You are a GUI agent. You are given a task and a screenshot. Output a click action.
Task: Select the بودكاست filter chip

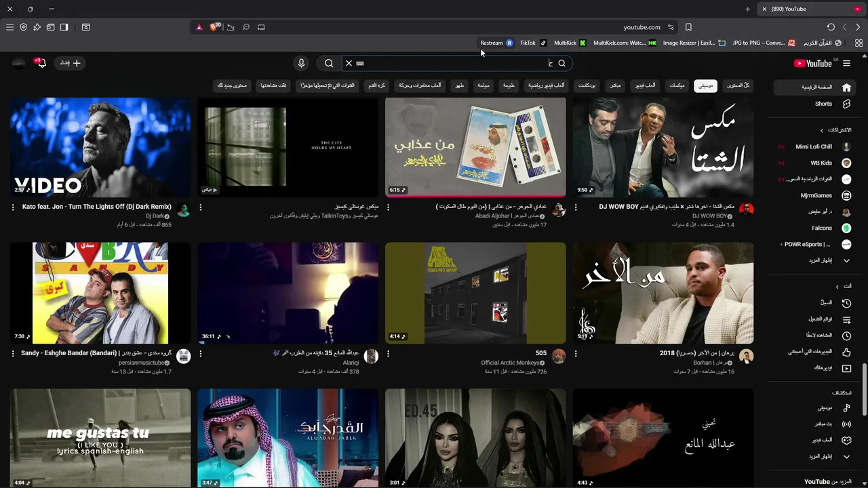[587, 85]
